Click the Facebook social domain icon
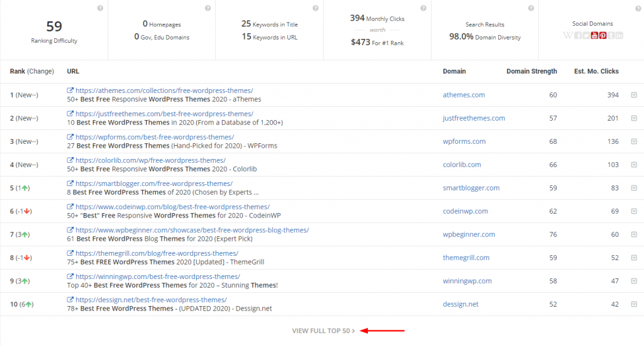644x345 pixels. click(578, 35)
